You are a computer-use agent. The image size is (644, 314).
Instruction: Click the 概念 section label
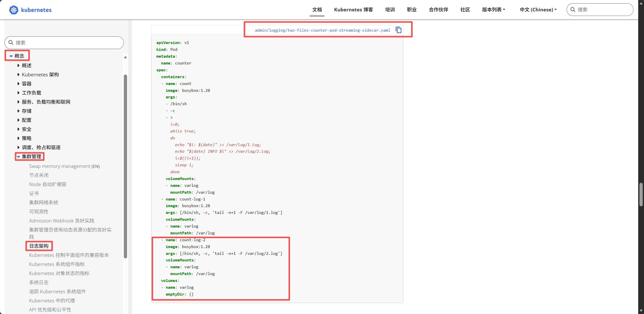[19, 56]
